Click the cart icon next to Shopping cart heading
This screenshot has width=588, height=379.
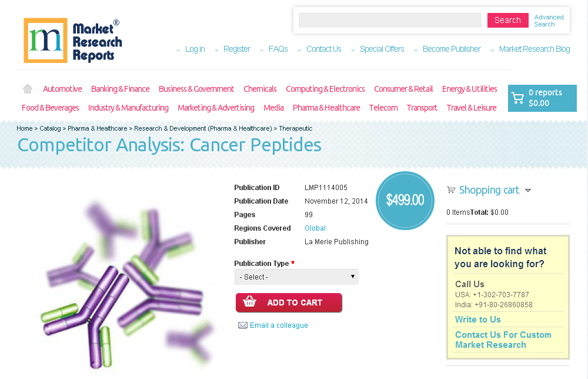tap(451, 189)
